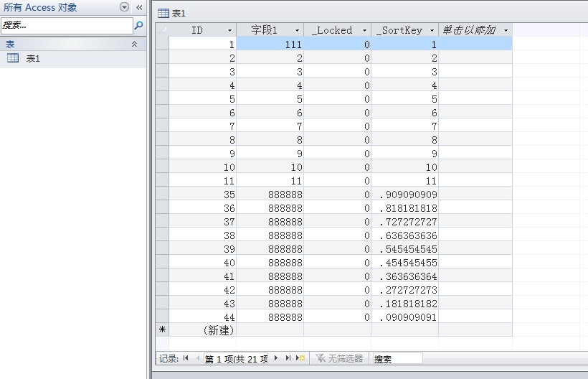Image resolution: width=588 pixels, height=379 pixels.
Task: Go to last record navigation button
Action: [288, 358]
